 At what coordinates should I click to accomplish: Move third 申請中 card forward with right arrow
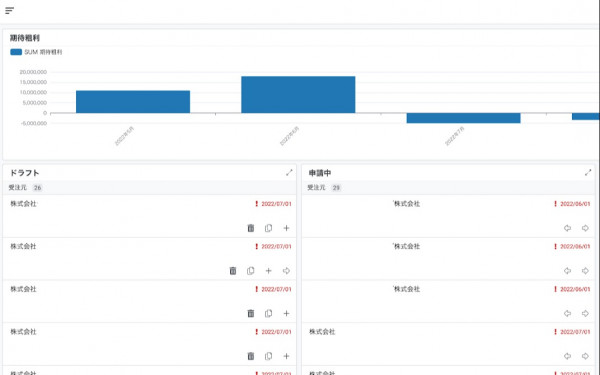(x=585, y=313)
